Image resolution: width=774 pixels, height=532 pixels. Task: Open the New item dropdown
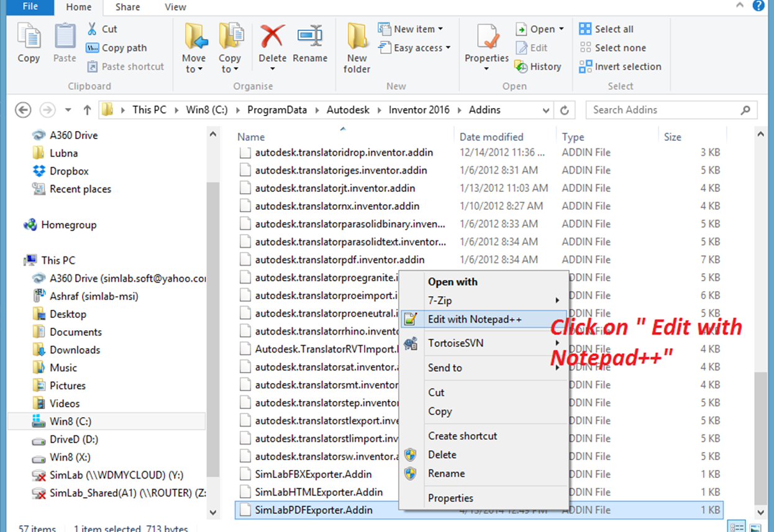[x=411, y=29]
